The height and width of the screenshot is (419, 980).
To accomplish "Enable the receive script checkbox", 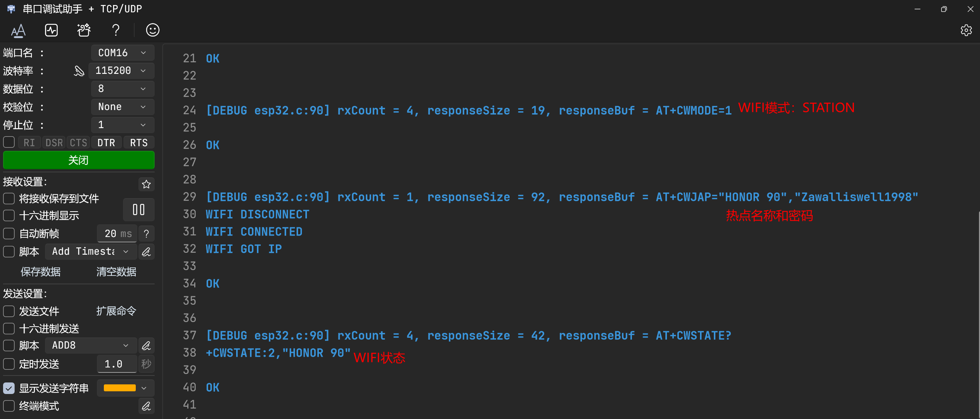I will (x=9, y=252).
